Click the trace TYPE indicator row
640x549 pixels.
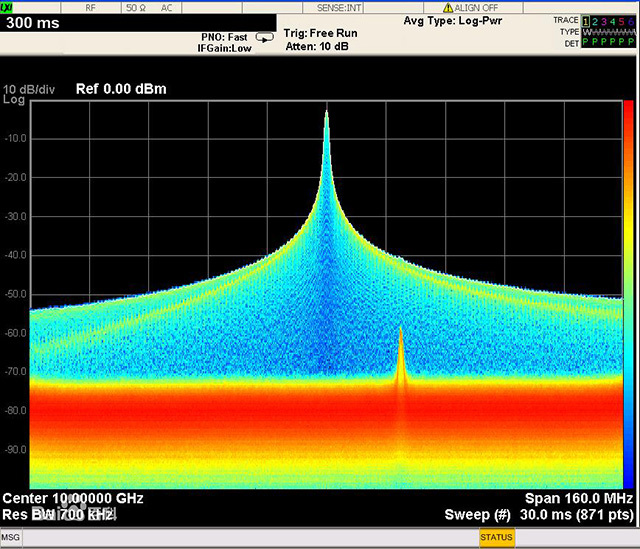[x=609, y=32]
